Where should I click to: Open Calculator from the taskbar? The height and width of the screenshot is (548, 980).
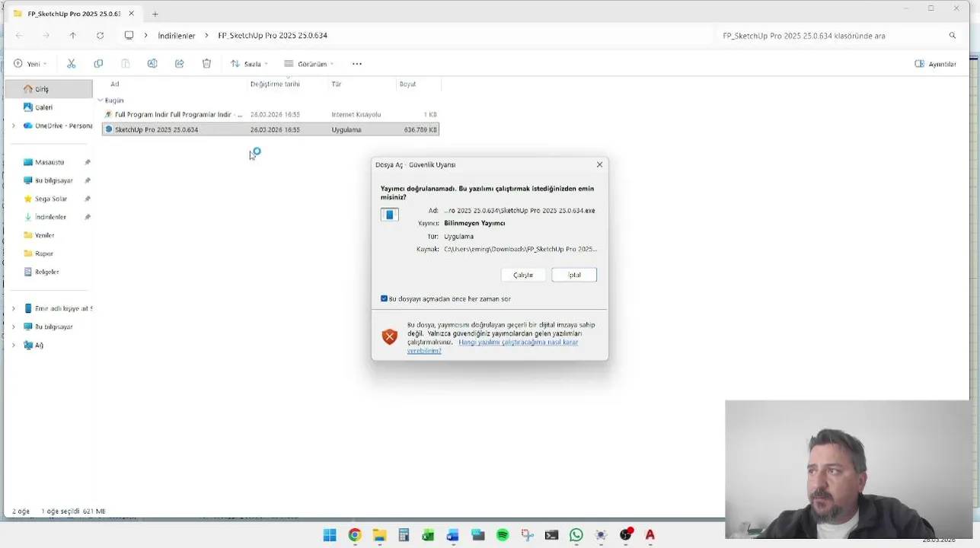(x=404, y=535)
